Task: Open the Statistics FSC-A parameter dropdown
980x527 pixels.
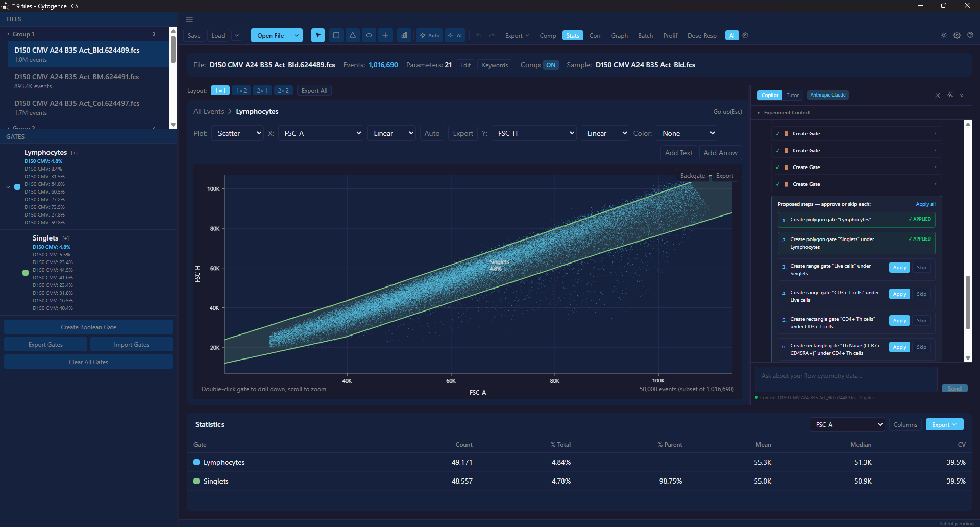Action: 847,424
